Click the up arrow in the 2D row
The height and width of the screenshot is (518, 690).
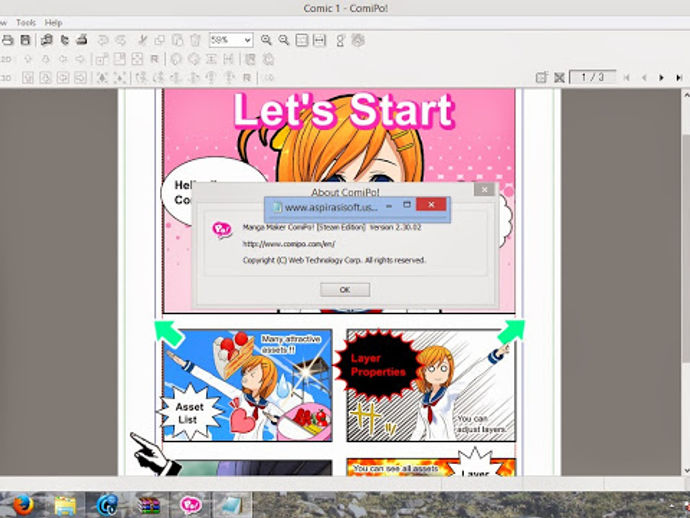[28, 59]
